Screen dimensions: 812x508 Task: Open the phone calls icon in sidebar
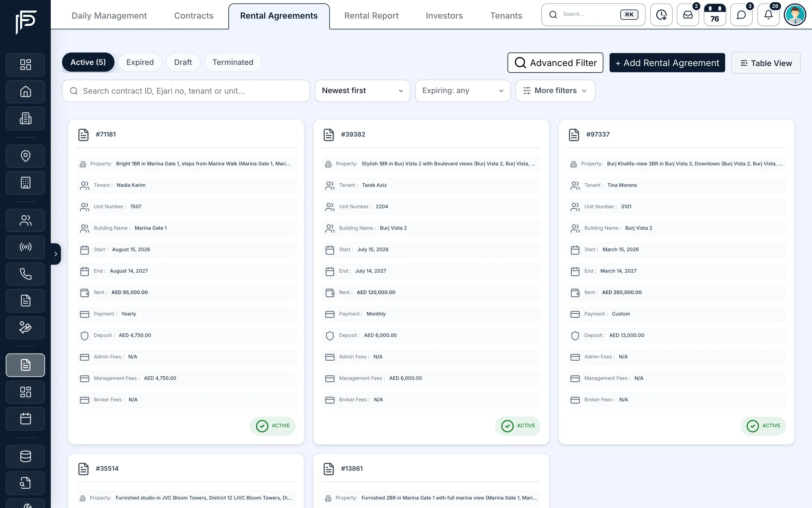tap(25, 274)
